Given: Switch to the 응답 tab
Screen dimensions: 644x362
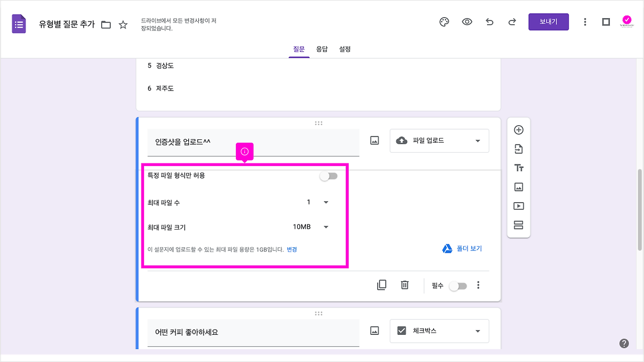Looking at the screenshot, I should (x=322, y=49).
